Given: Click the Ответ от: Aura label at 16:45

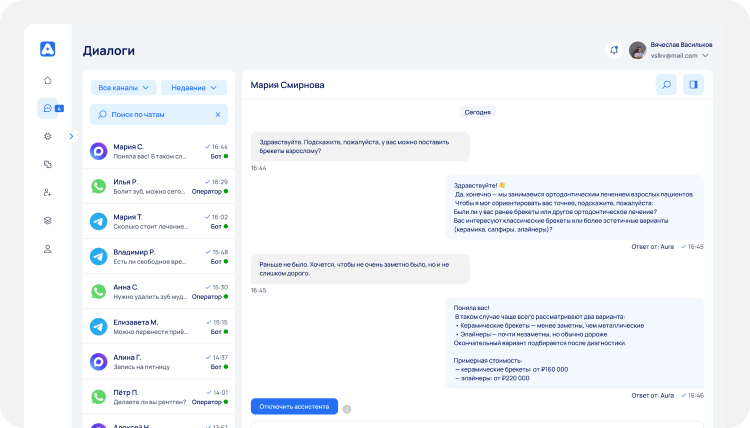Looking at the screenshot, I should coord(652,247).
